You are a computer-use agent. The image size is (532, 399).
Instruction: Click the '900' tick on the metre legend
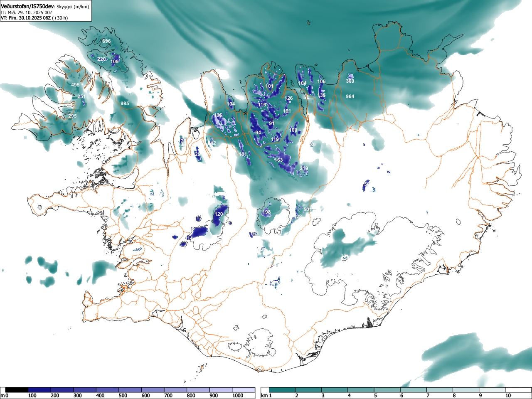[214, 396]
